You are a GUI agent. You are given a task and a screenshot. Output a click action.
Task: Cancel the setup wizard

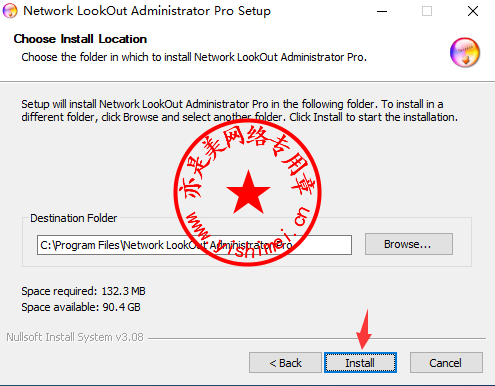pos(446,362)
